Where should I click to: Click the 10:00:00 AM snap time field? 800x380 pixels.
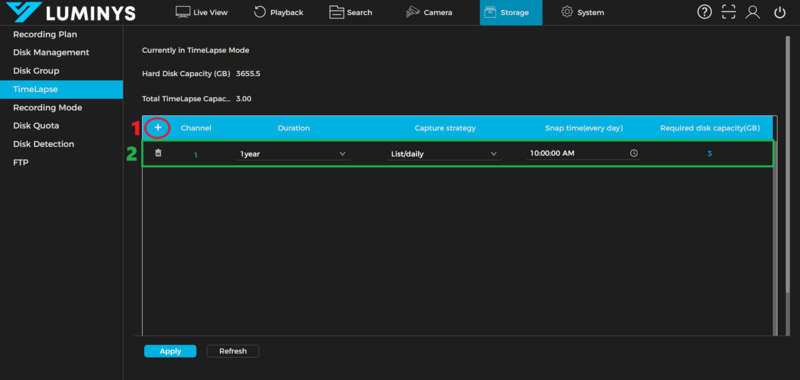pyautogui.click(x=583, y=153)
